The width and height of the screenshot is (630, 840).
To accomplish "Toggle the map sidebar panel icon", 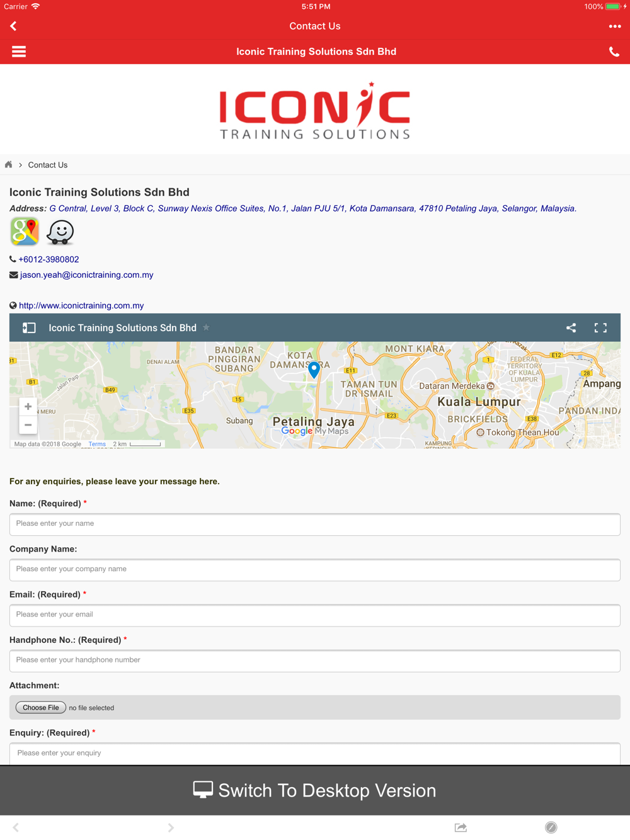I will [x=29, y=328].
